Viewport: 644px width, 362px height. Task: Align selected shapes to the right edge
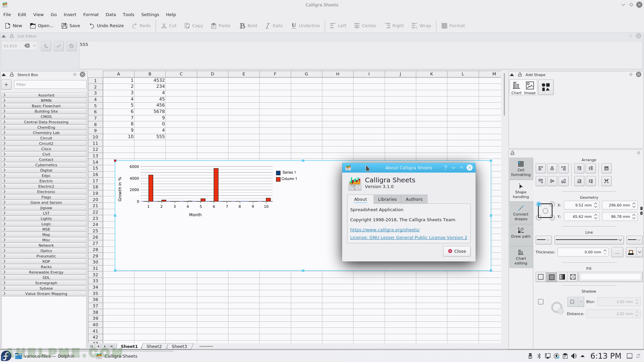click(x=563, y=168)
